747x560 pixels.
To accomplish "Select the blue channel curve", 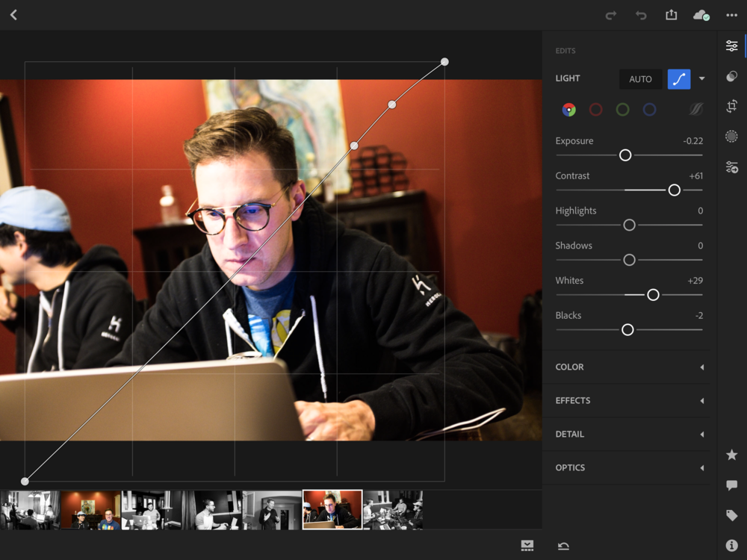I will tap(650, 110).
